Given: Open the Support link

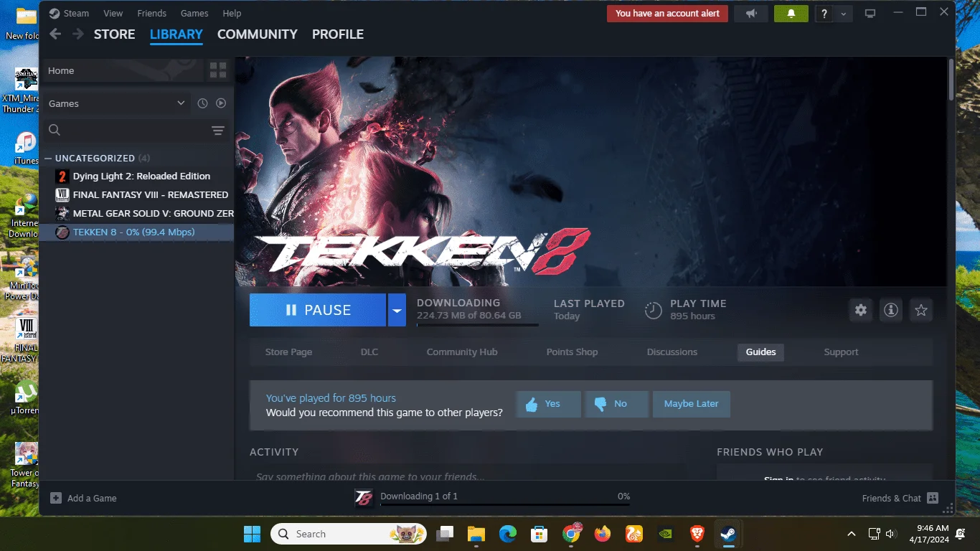Looking at the screenshot, I should 841,352.
